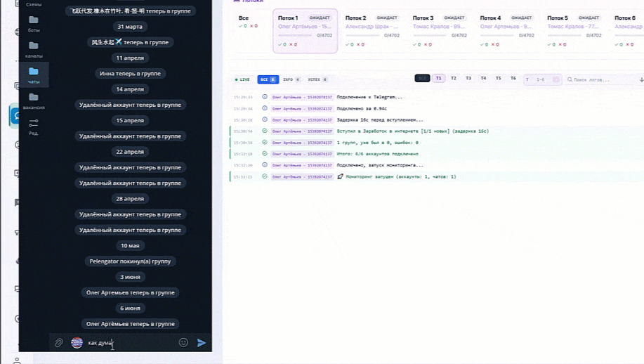Open the Боты folder in Telegram sidebar

point(34,23)
